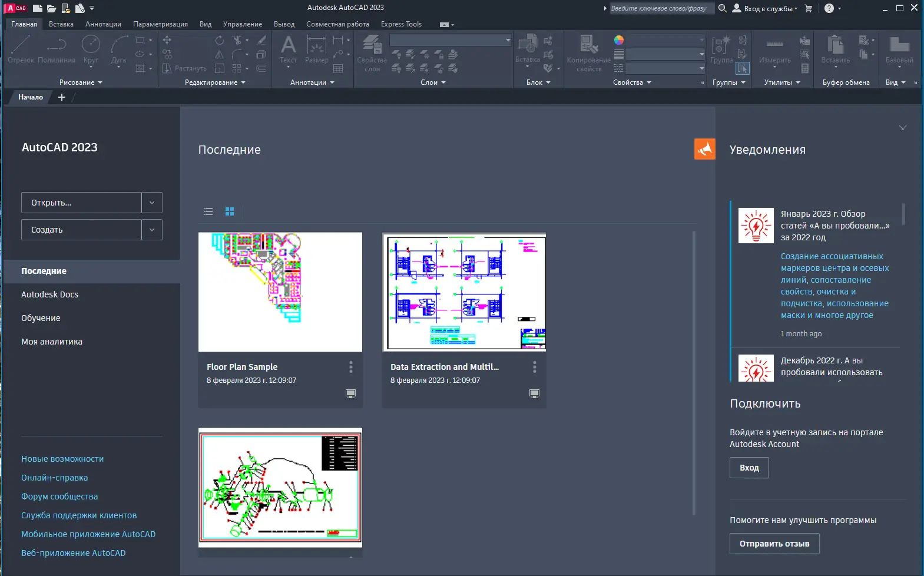Open options menu for Floor Plan Sample

[x=351, y=367]
